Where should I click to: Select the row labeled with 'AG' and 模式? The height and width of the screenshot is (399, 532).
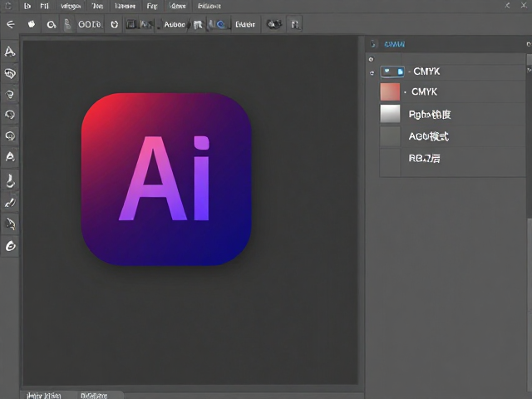452,136
